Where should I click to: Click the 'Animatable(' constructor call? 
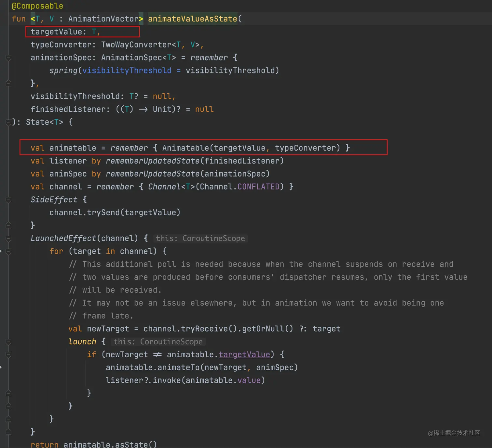[x=188, y=148]
